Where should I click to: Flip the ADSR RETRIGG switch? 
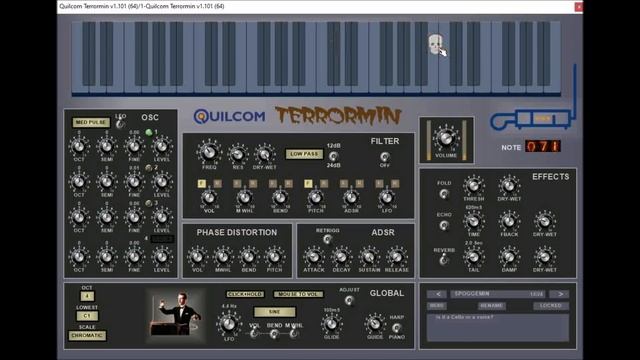pos(327,239)
